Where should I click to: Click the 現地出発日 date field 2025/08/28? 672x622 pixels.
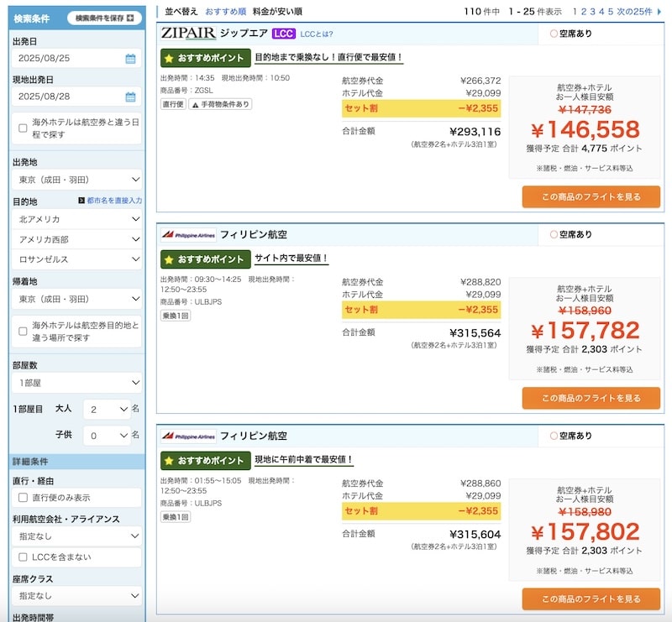coord(76,97)
